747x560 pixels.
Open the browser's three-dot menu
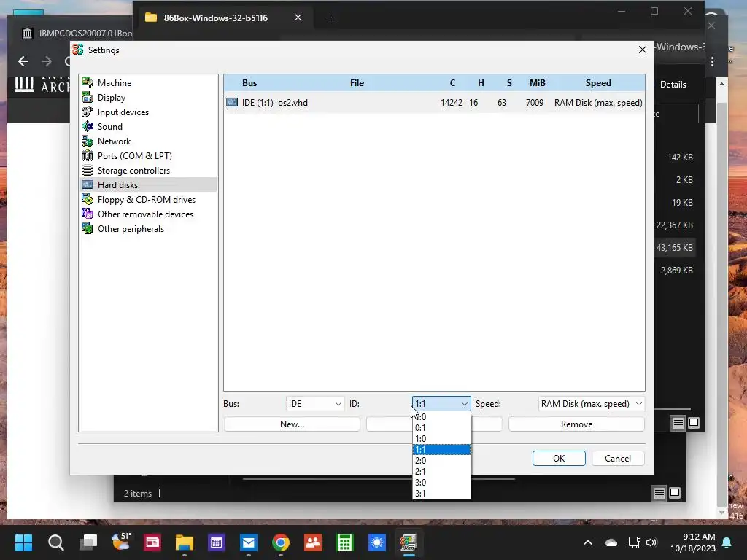coord(712,61)
